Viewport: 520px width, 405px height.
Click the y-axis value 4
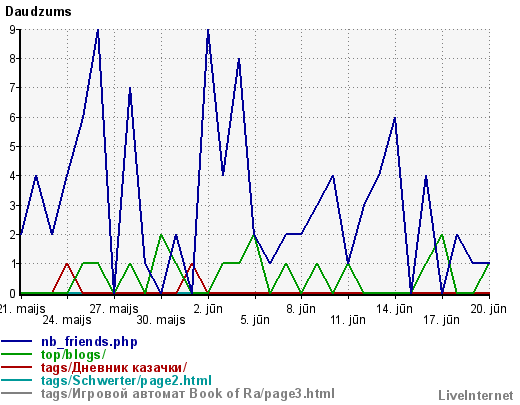point(13,176)
